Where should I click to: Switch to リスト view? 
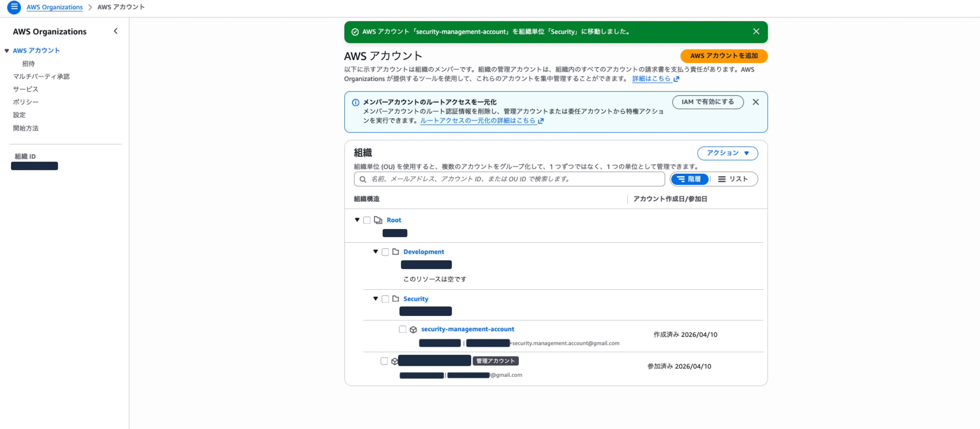point(734,179)
